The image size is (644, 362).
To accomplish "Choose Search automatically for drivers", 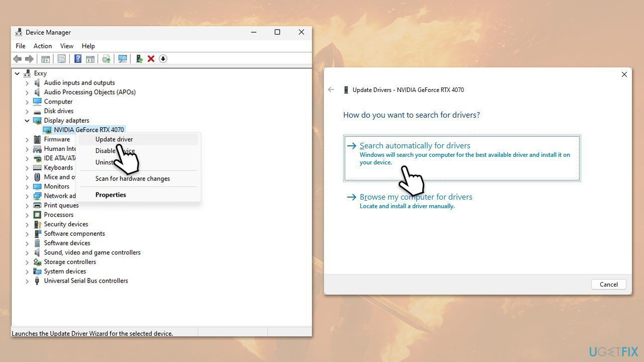I will [x=415, y=146].
